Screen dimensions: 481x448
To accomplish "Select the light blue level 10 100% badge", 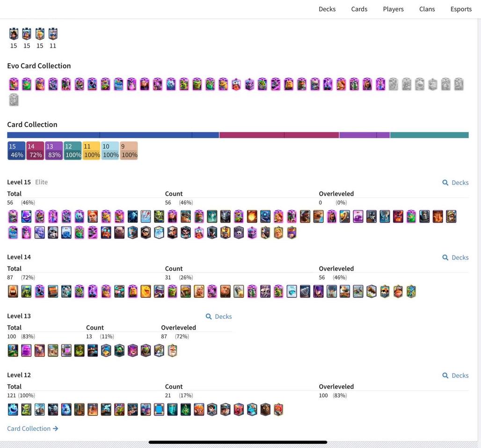I will [110, 151].
